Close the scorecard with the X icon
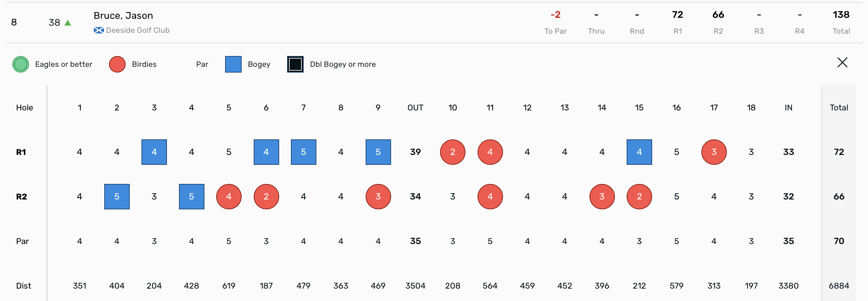 tap(842, 62)
